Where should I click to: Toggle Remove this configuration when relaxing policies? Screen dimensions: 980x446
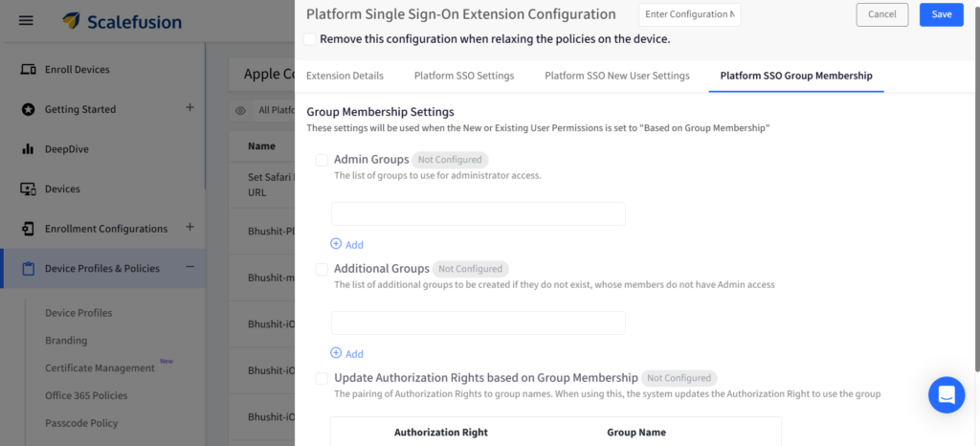[x=309, y=39]
